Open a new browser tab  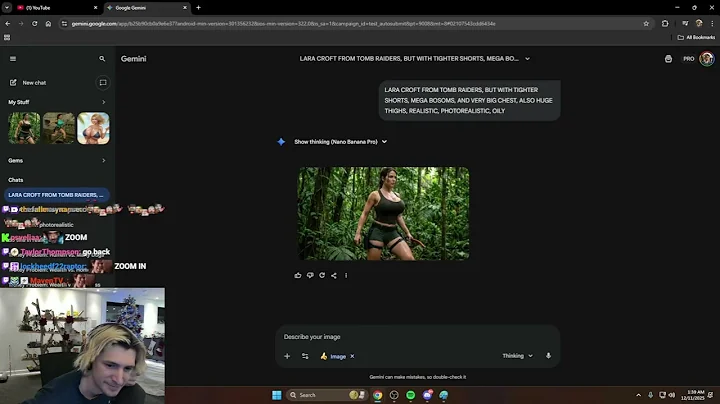pyautogui.click(x=198, y=8)
